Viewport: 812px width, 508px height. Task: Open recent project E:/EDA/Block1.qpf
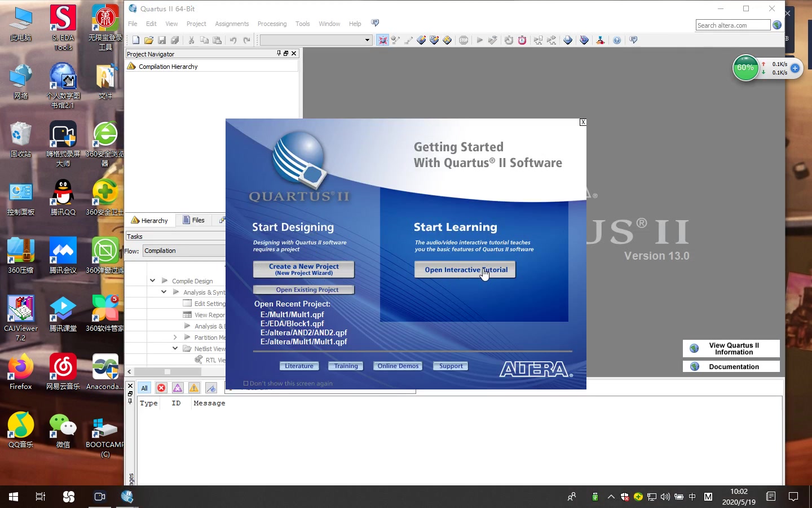pos(292,323)
